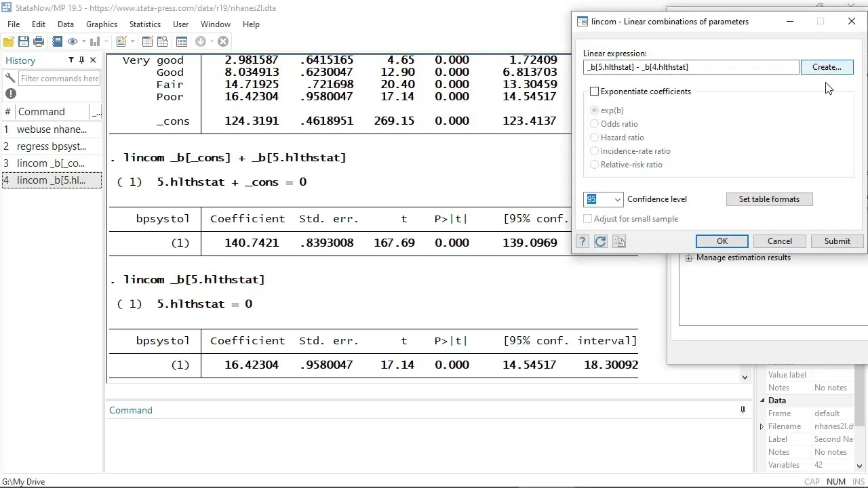This screenshot has width=868, height=488.
Task: Click the Results window scroll-down arrow
Action: tap(745, 378)
